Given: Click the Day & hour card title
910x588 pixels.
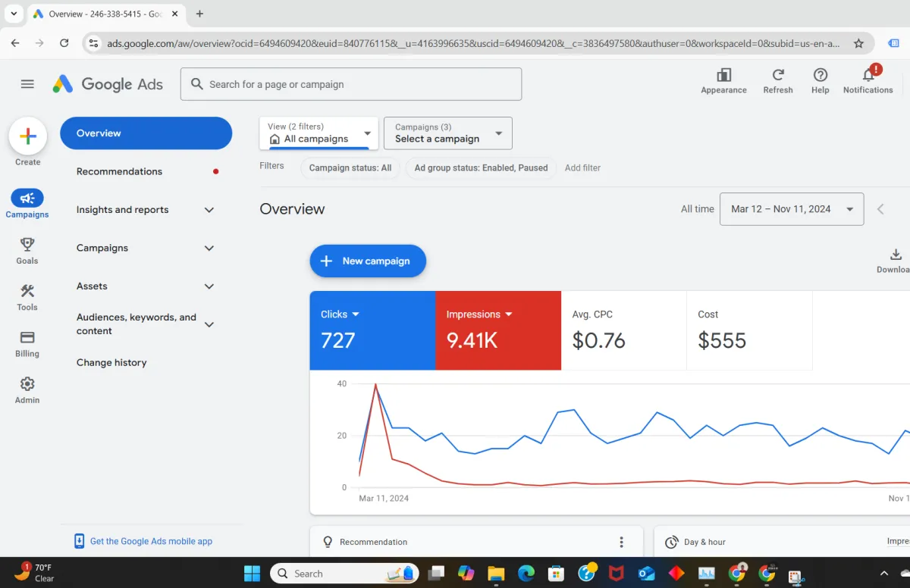Looking at the screenshot, I should (x=704, y=542).
